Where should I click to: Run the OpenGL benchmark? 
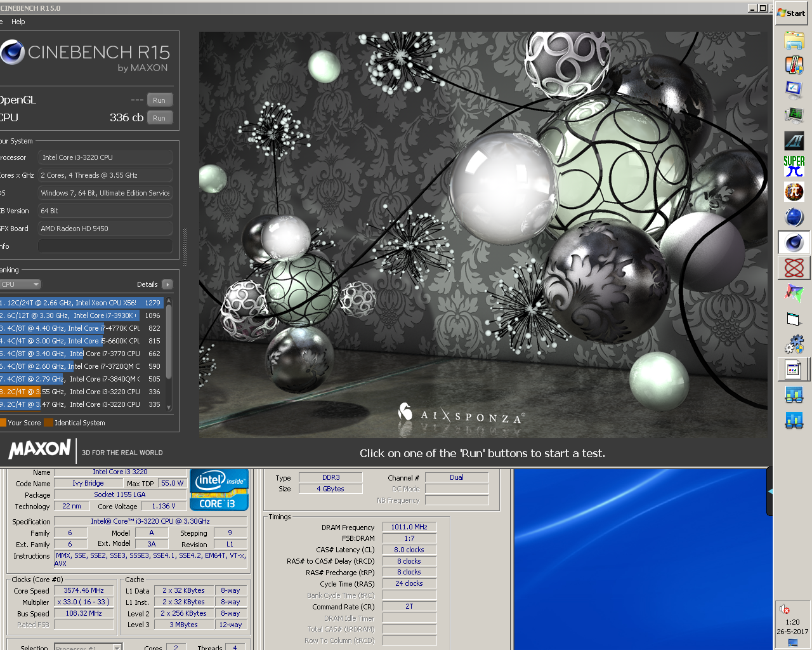(159, 100)
